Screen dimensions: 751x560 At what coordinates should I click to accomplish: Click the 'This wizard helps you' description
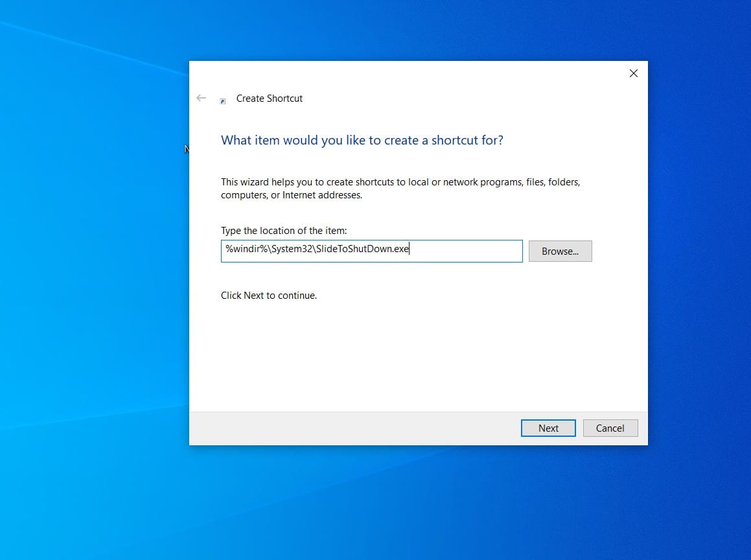(400, 188)
